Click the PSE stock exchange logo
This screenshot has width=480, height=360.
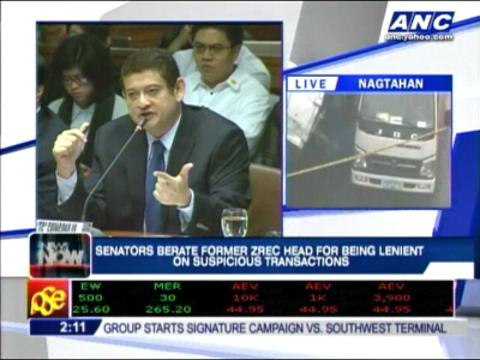[49, 298]
